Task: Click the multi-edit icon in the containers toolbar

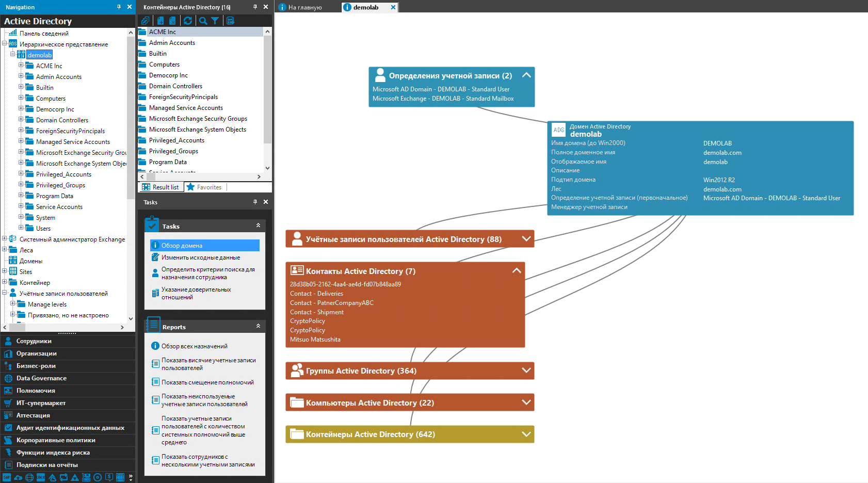Action: click(x=145, y=21)
